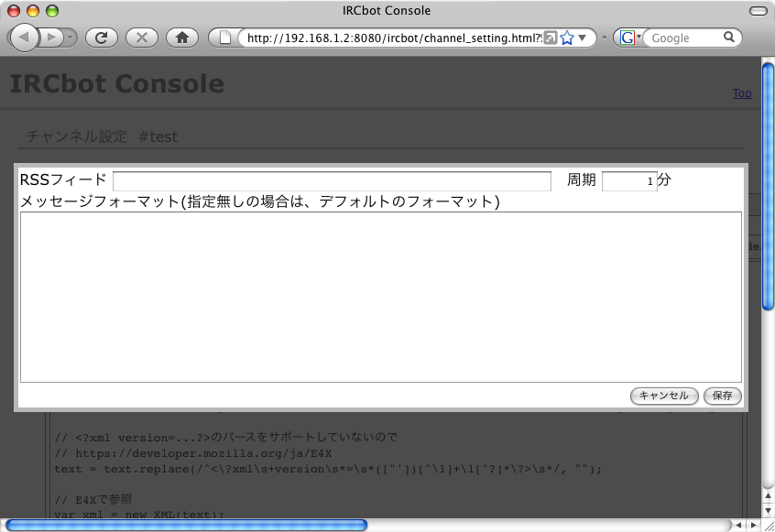Click the text.replace code line
The height and width of the screenshot is (532, 775).
click(328, 469)
